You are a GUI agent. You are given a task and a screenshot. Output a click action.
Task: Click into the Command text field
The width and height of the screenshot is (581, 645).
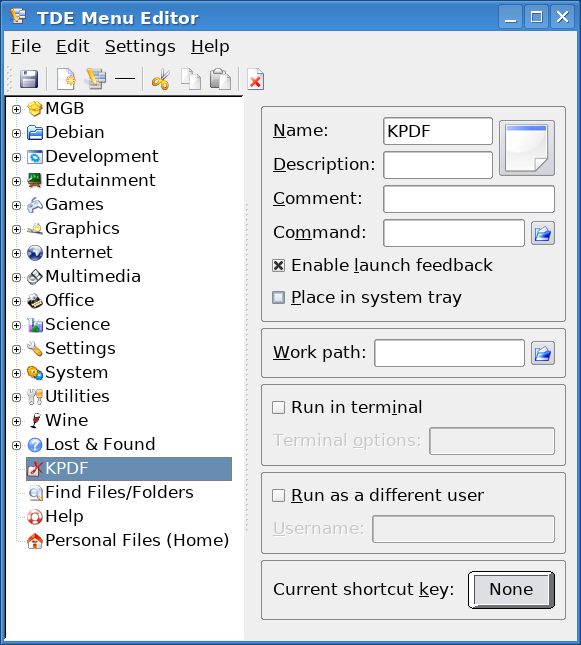pos(454,233)
